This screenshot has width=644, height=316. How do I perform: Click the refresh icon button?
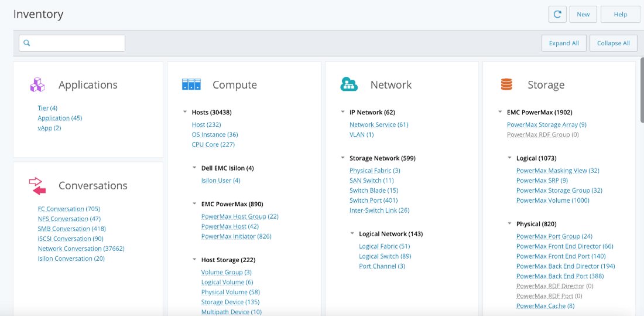(557, 15)
